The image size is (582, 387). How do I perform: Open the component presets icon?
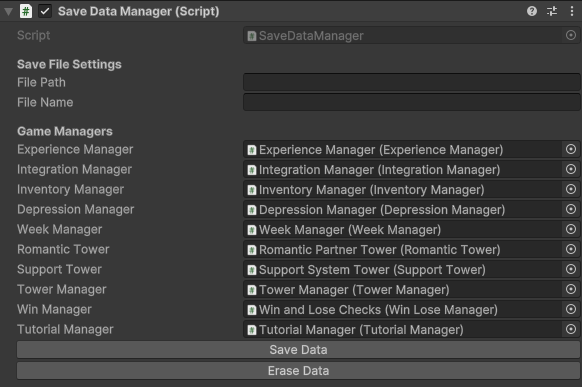552,11
